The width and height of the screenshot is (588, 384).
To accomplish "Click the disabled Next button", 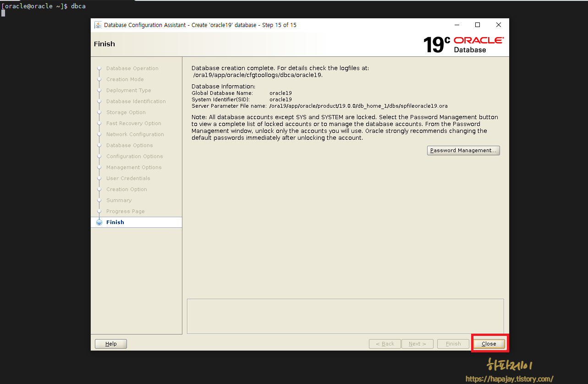I will (418, 344).
